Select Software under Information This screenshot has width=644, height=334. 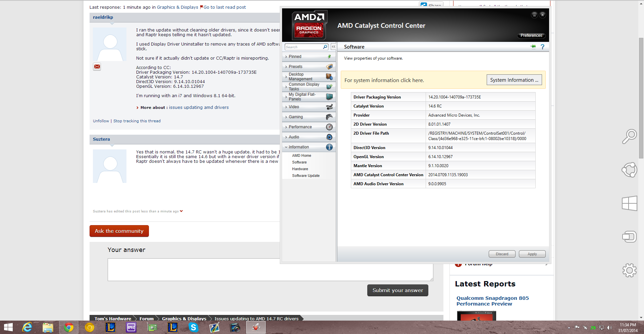(299, 162)
